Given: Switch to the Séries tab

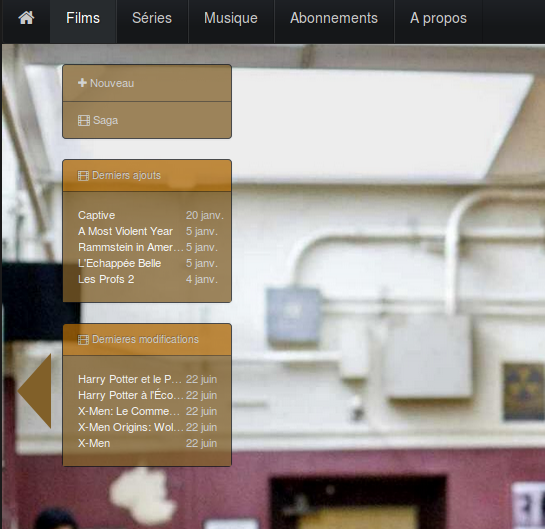Looking at the screenshot, I should coord(152,18).
